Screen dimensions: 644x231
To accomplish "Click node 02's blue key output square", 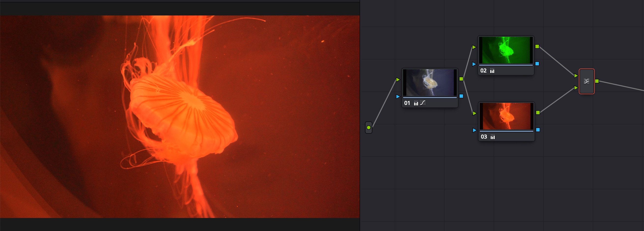I will click(537, 64).
